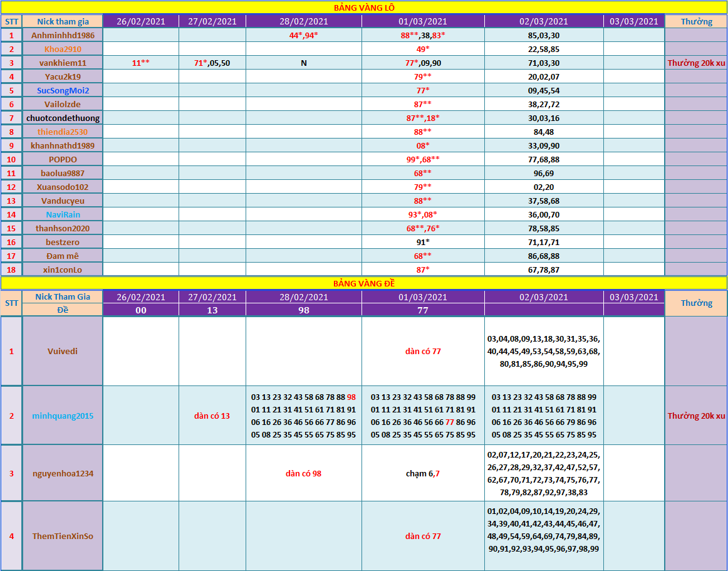728x571 pixels.
Task: Click "Thưởng 20k xu" in minhquang2015 row
Action: [x=696, y=416]
